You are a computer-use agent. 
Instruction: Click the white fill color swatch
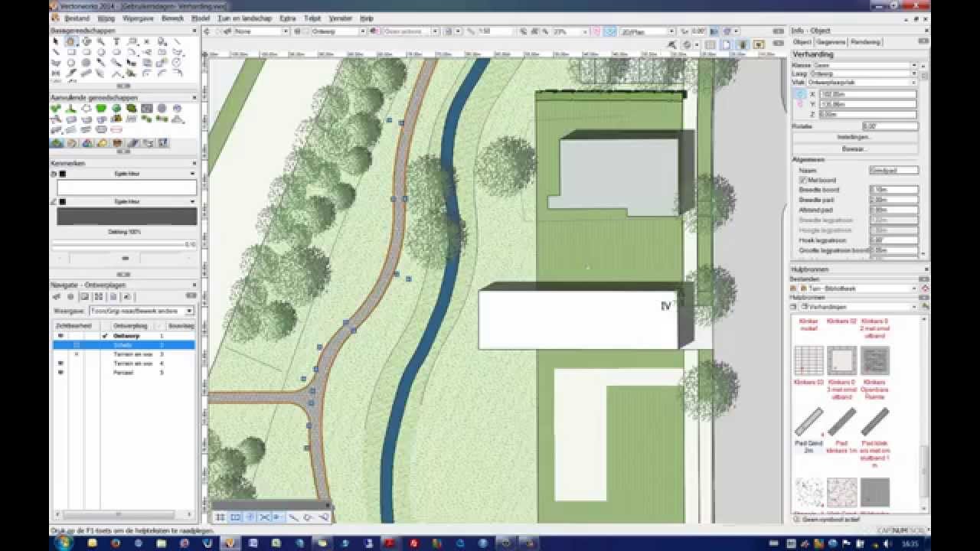click(127, 187)
